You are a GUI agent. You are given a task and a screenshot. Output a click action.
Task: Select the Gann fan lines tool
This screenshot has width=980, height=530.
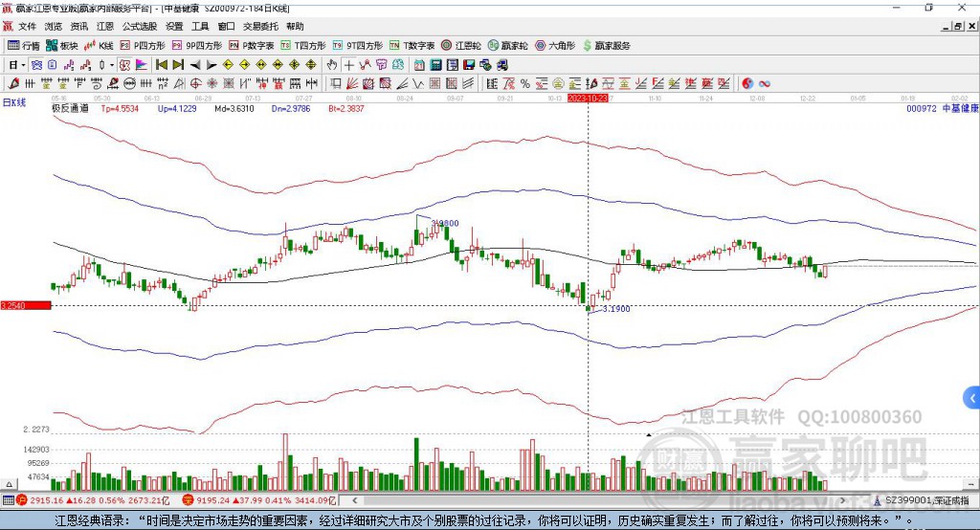352,84
